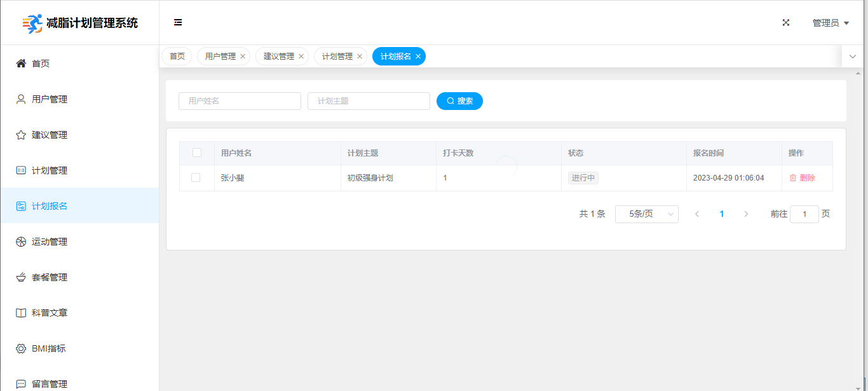
Task: Click the basketball icon beside 运动管理
Action: (x=21, y=242)
